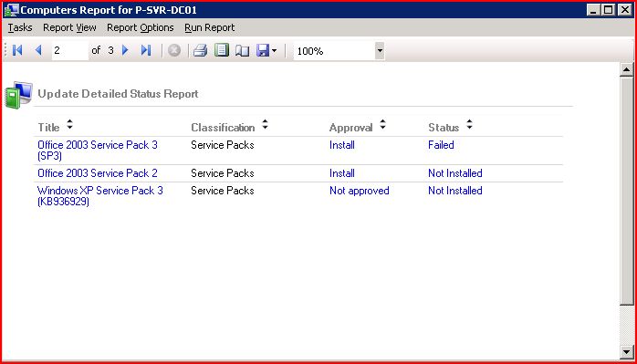637x364 pixels.
Task: Open the Report View menu
Action: pyautogui.click(x=69, y=27)
